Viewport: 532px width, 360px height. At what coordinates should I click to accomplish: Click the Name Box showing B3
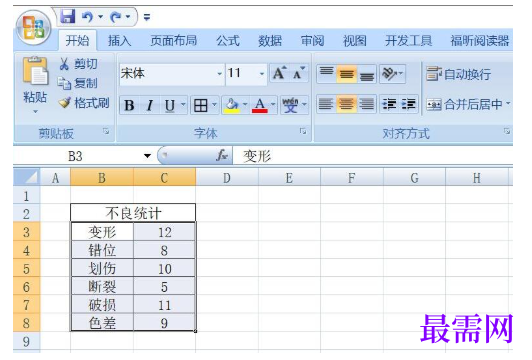coord(76,156)
